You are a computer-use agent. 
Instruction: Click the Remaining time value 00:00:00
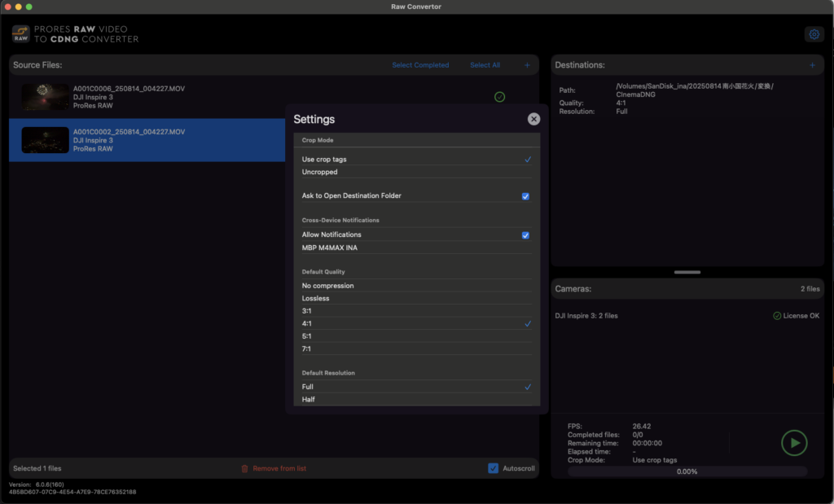pyautogui.click(x=647, y=444)
